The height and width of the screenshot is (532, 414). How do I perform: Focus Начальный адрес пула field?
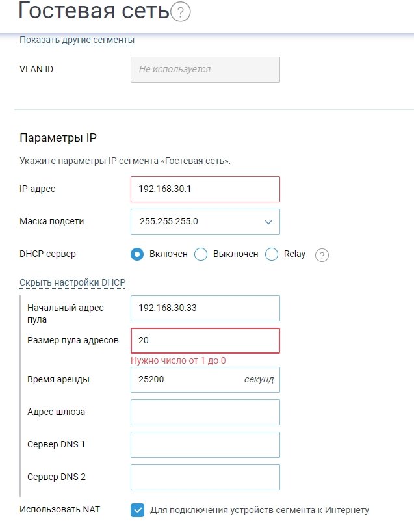[205, 308]
